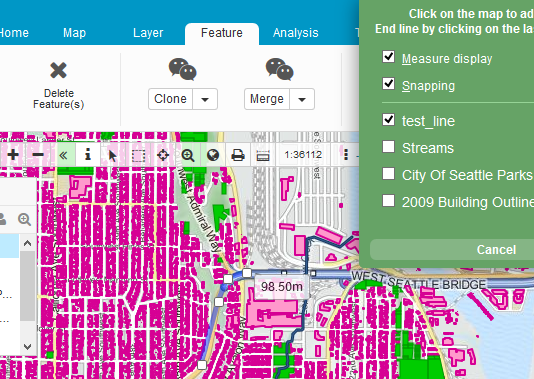Zoom out with the map minus button
The height and width of the screenshot is (379, 534).
pyautogui.click(x=38, y=155)
